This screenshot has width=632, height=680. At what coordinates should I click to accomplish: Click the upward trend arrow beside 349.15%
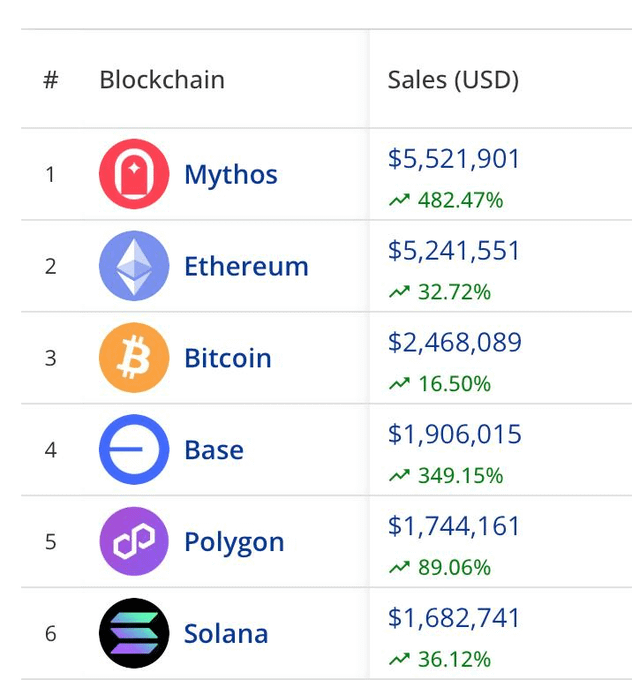399,476
